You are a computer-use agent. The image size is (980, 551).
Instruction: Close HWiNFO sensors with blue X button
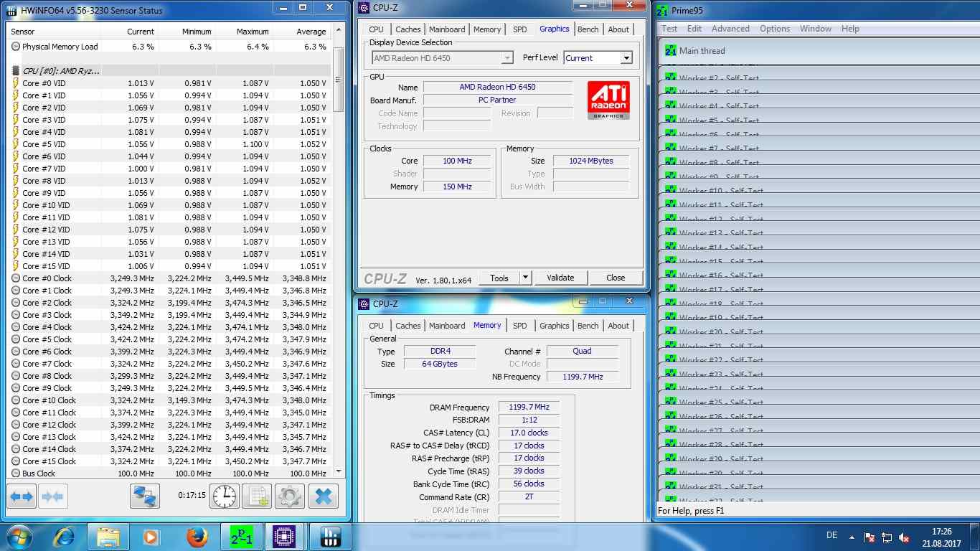pos(323,496)
